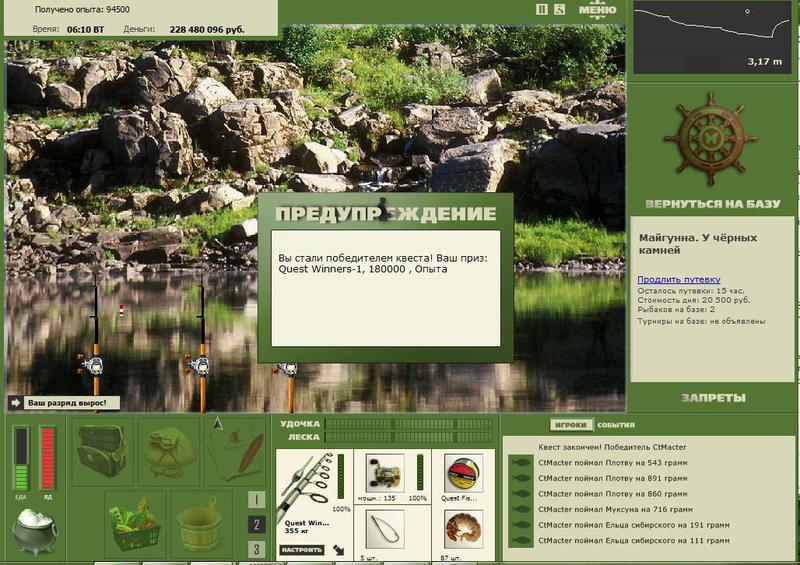Image resolution: width=800 pixels, height=565 pixels.
Task: Click the fish icon beside Муксуна на 716 грамм
Action: [x=521, y=509]
